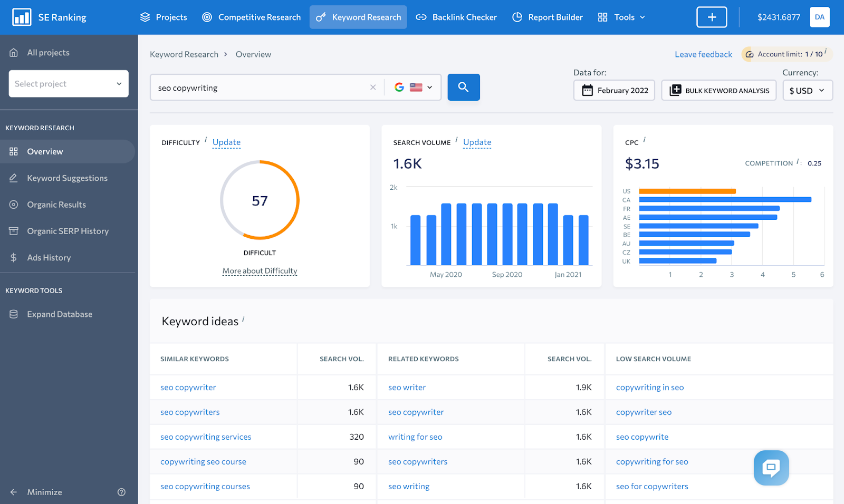This screenshot has height=504, width=844.
Task: Open the February 2022 date picker
Action: (614, 90)
